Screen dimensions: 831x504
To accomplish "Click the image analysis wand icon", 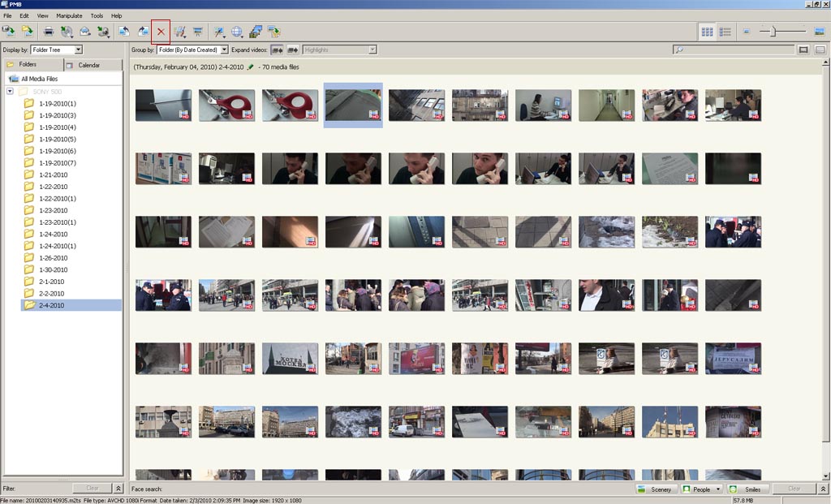I will [x=219, y=32].
